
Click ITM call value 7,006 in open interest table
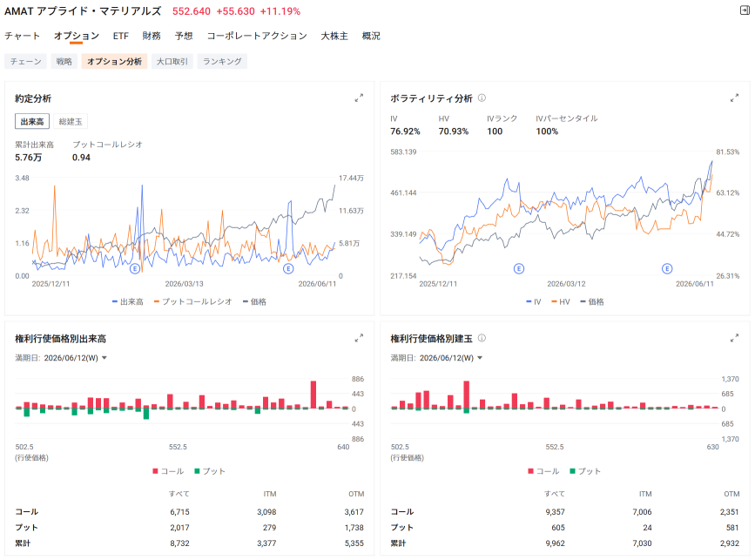(642, 512)
